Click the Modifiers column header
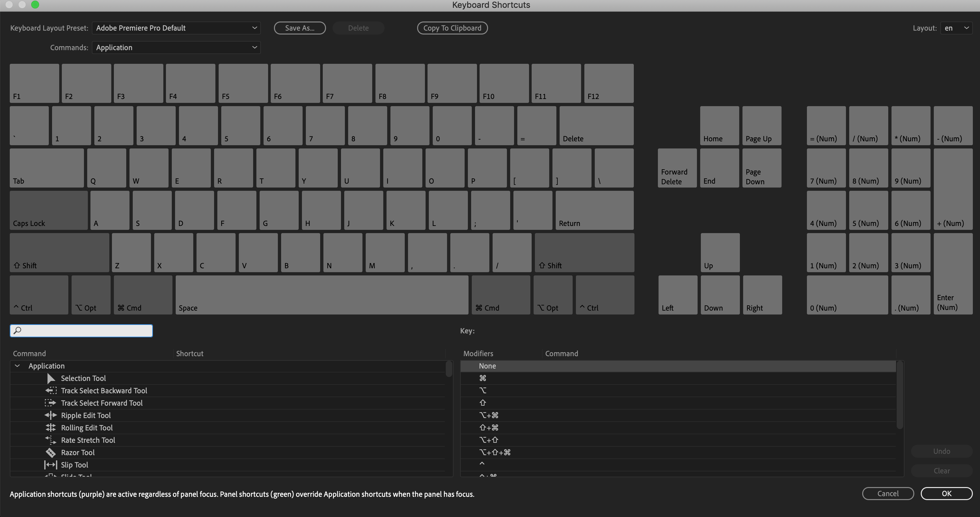The height and width of the screenshot is (517, 980). (478, 353)
